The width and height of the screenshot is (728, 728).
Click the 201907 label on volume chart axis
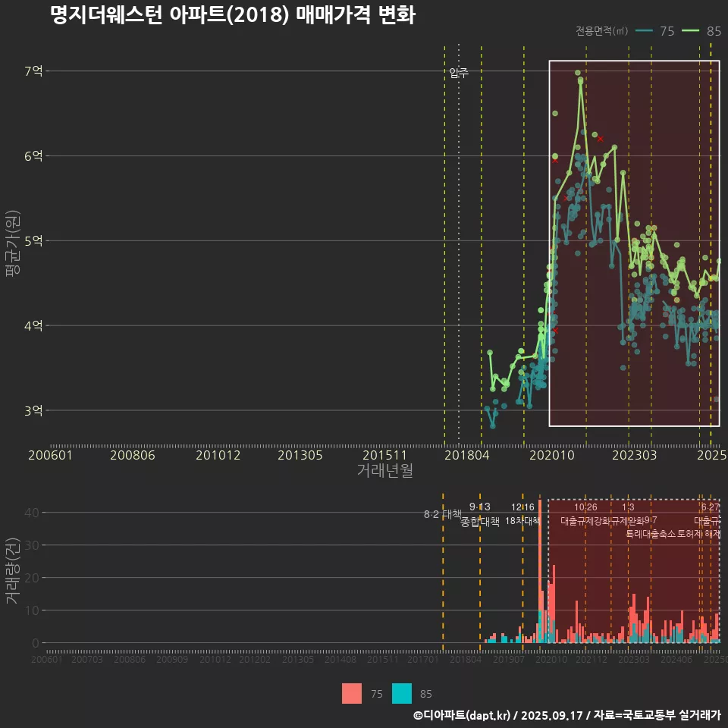pyautogui.click(x=508, y=659)
